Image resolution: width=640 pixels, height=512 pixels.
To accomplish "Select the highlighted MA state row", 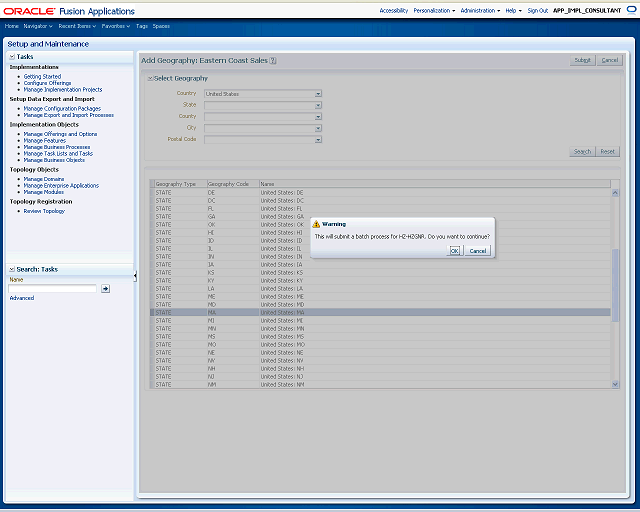I will [380, 313].
